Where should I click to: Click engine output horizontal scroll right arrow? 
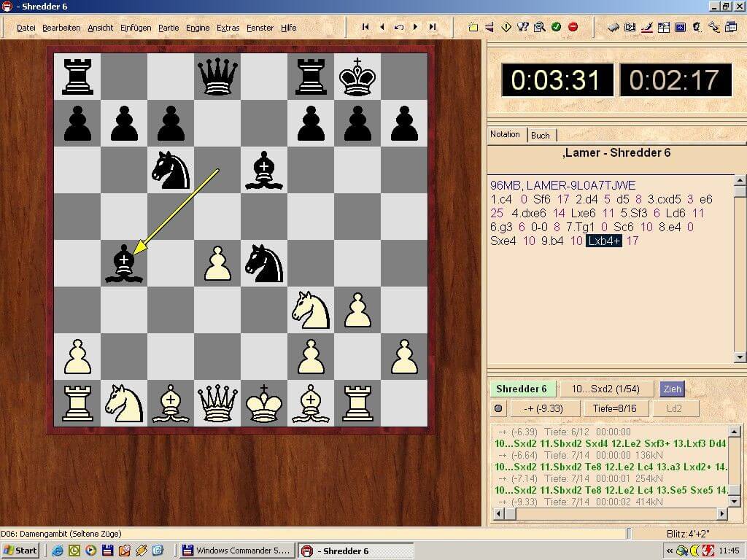[x=722, y=514]
